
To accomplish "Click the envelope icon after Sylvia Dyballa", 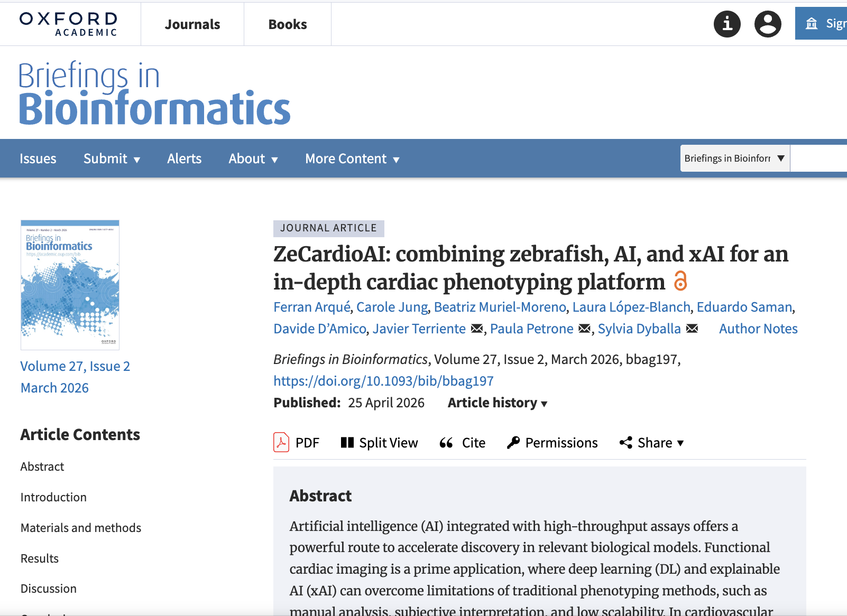I will click(x=692, y=329).
